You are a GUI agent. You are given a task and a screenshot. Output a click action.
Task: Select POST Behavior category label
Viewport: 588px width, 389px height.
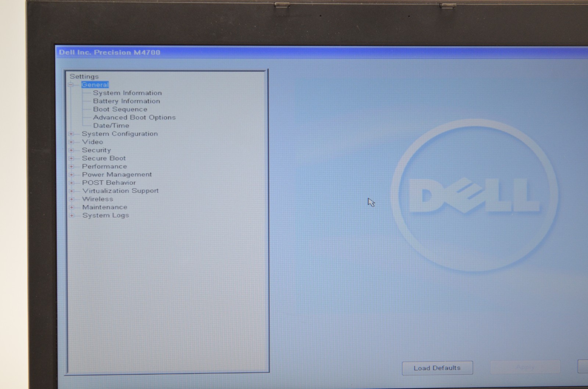pyautogui.click(x=109, y=183)
